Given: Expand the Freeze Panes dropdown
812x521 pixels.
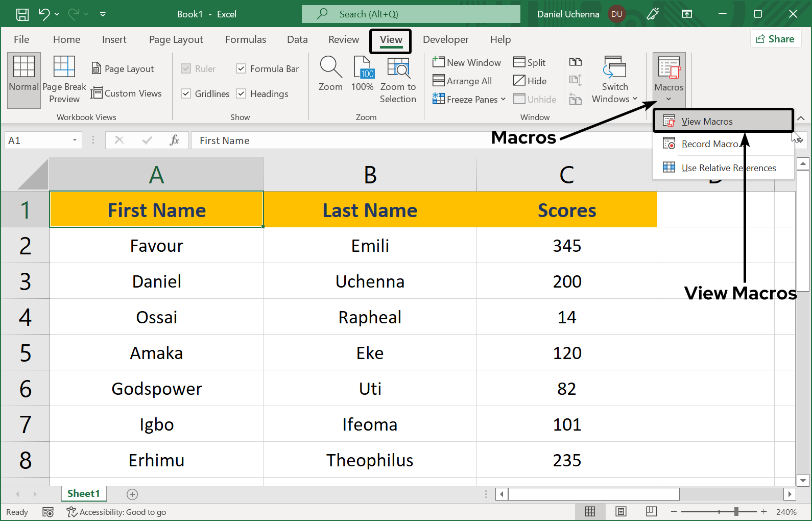Looking at the screenshot, I should tap(503, 99).
